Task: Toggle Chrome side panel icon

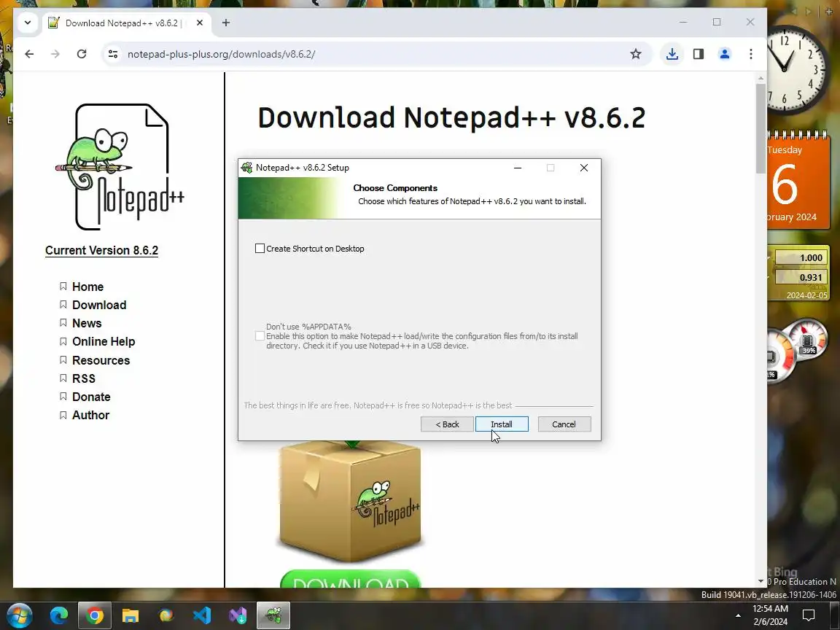Action: pyautogui.click(x=698, y=54)
